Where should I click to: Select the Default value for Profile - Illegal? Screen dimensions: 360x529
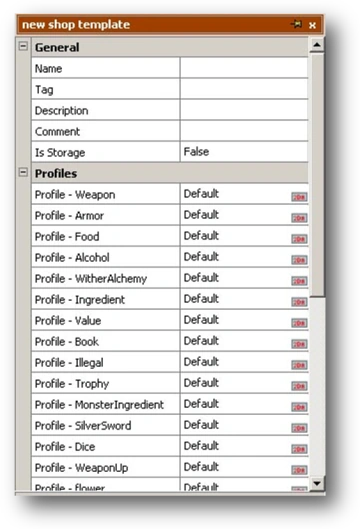point(201,362)
